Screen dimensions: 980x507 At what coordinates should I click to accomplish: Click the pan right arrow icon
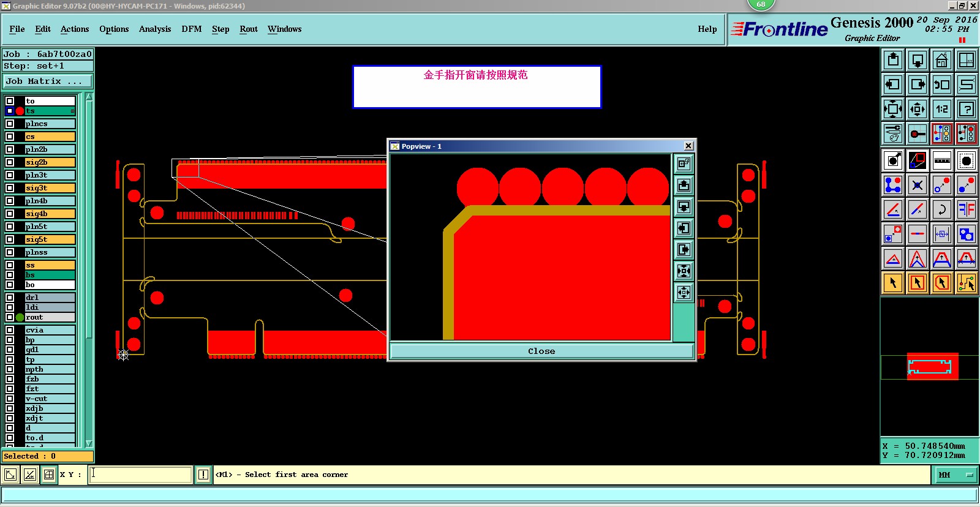click(x=918, y=85)
